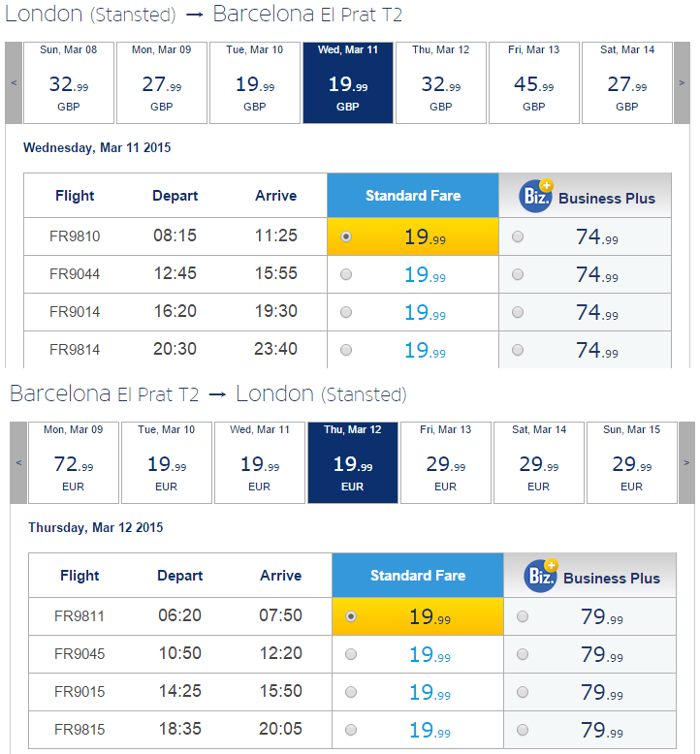Viewport: 700px width, 754px height.
Task: Choose standard fare for flight FR9815
Action: (x=351, y=730)
